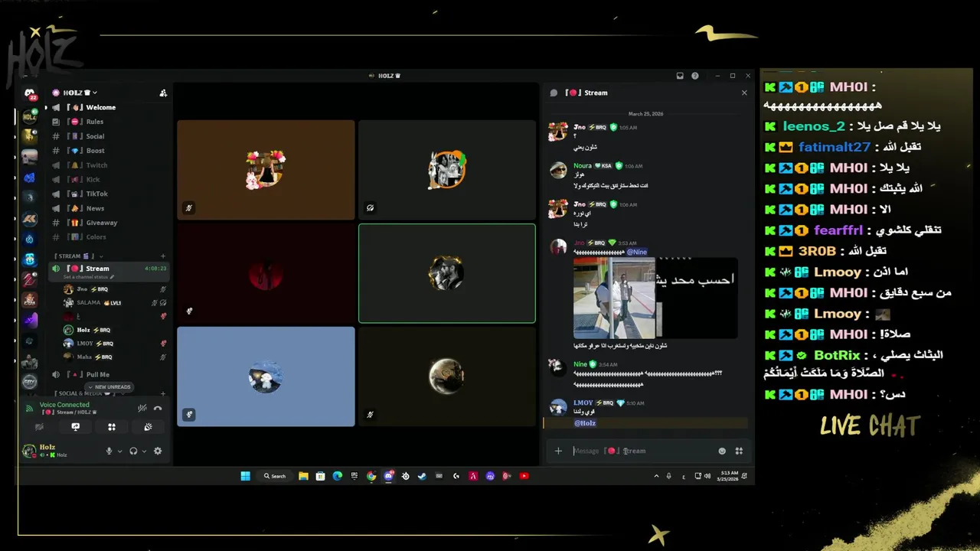Open the soundboard button
Screen dimensions: 980x551
click(x=148, y=427)
